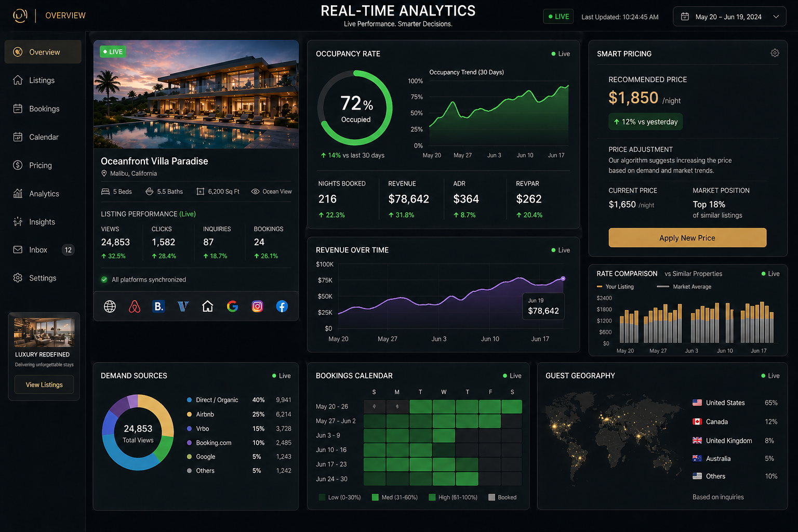Click the Airbnb yellow legend dot
Image resolution: width=798 pixels, height=532 pixels.
click(189, 414)
